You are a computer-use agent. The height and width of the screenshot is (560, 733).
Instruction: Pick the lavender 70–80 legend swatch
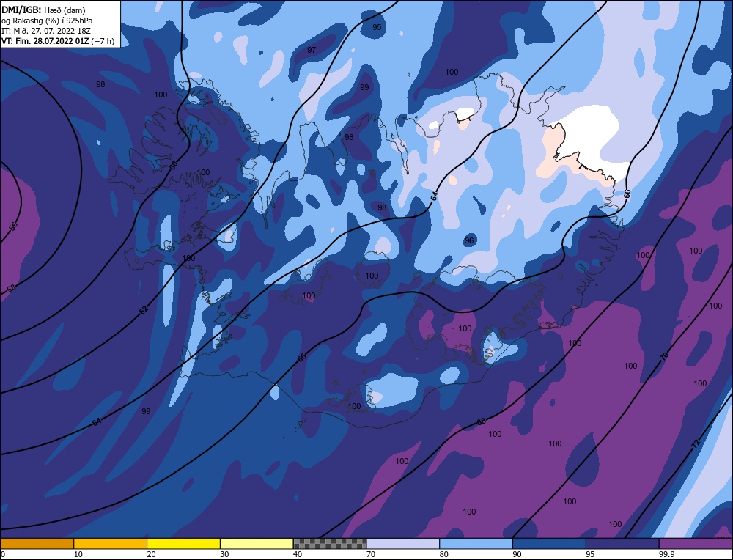tap(403, 544)
